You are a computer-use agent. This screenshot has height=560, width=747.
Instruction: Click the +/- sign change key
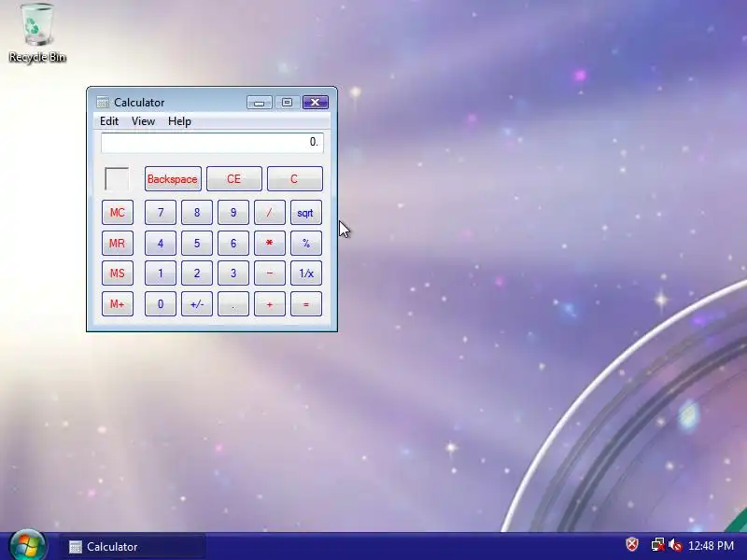[197, 304]
